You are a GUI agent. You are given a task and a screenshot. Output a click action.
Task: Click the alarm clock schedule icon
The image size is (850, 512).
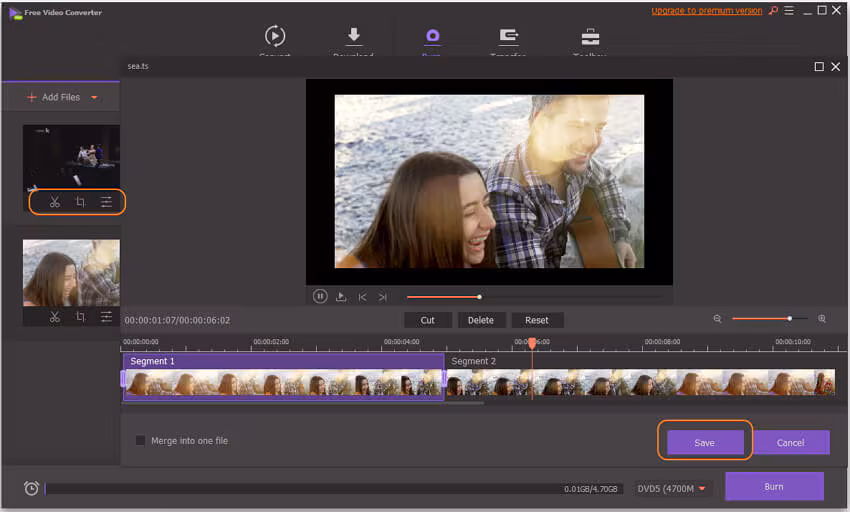(31, 488)
